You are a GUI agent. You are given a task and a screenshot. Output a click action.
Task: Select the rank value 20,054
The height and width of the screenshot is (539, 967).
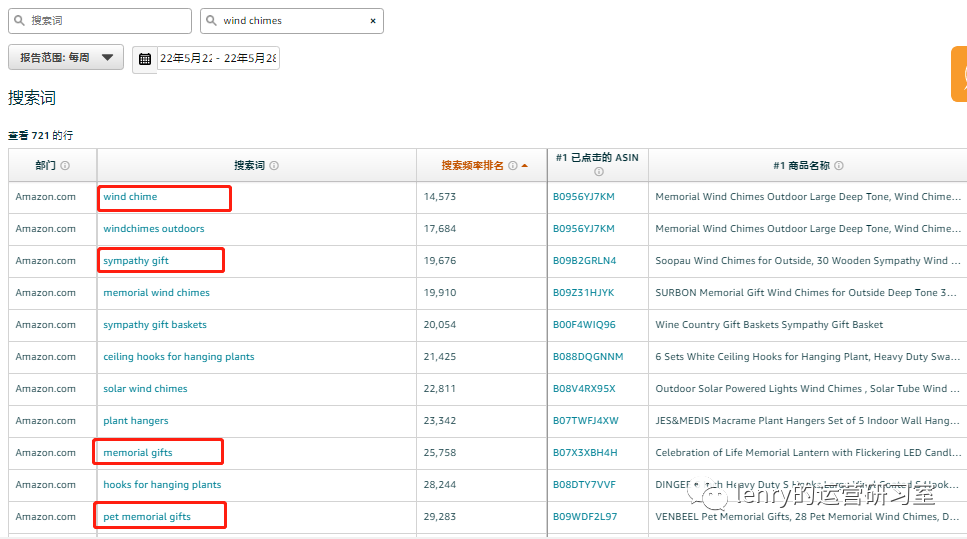tap(440, 325)
